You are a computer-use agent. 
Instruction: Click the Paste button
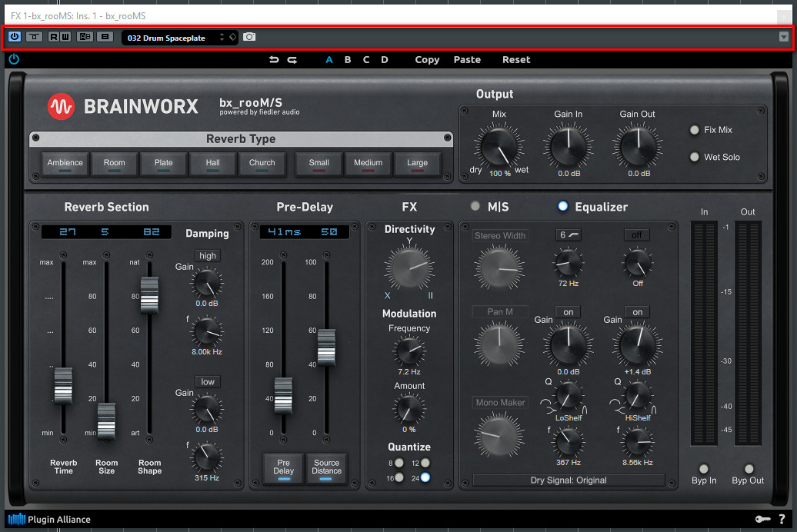point(467,59)
